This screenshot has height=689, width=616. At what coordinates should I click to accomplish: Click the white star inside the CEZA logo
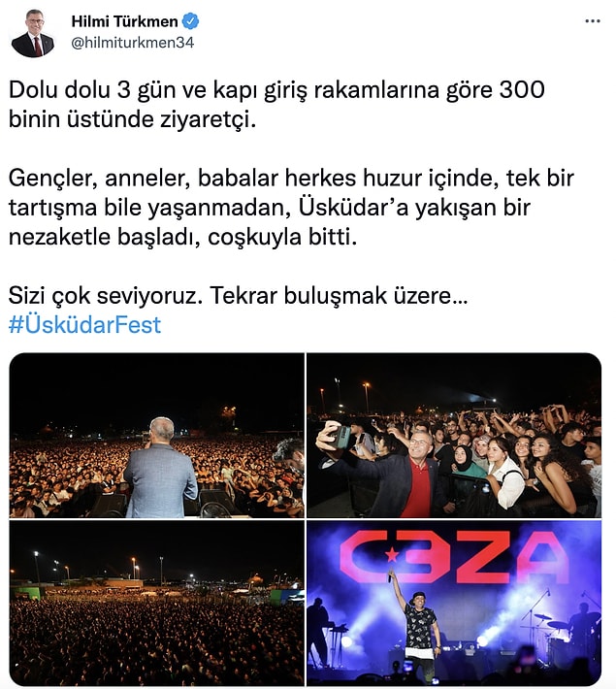click(392, 555)
